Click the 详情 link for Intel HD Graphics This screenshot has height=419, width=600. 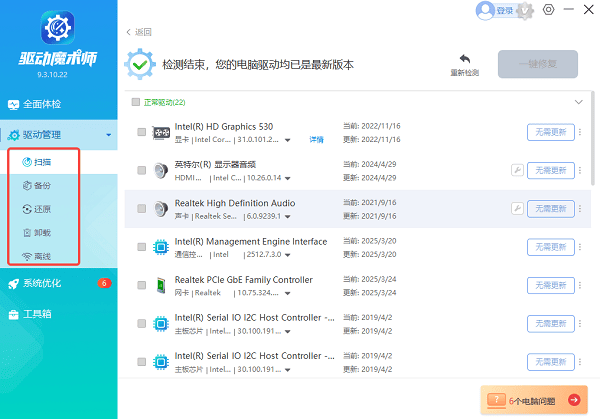pos(316,140)
